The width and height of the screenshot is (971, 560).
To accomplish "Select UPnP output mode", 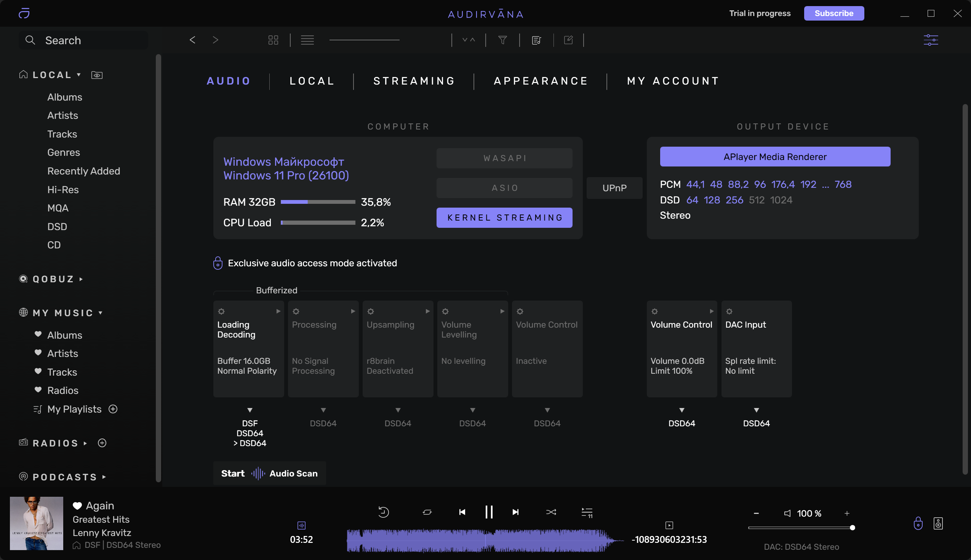I will 614,188.
